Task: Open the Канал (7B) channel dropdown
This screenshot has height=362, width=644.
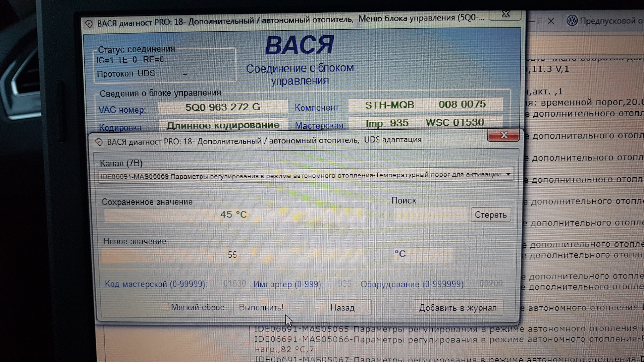Action: click(x=306, y=175)
